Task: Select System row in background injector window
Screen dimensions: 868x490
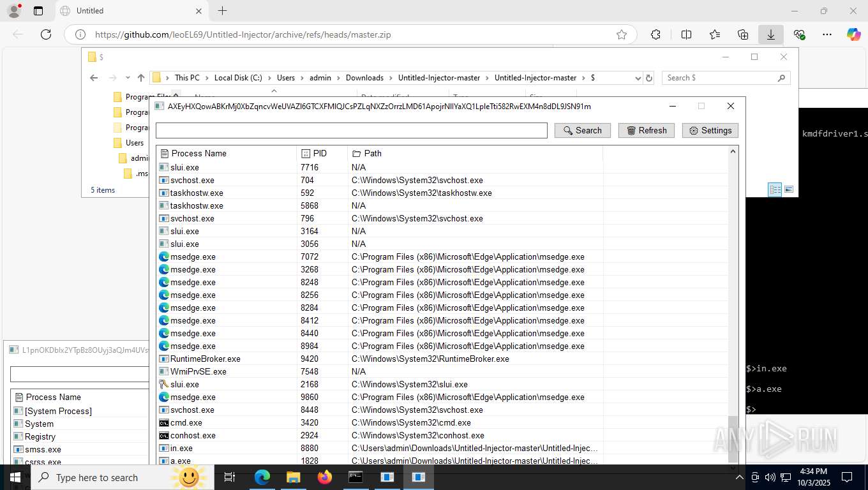Action: click(80, 424)
